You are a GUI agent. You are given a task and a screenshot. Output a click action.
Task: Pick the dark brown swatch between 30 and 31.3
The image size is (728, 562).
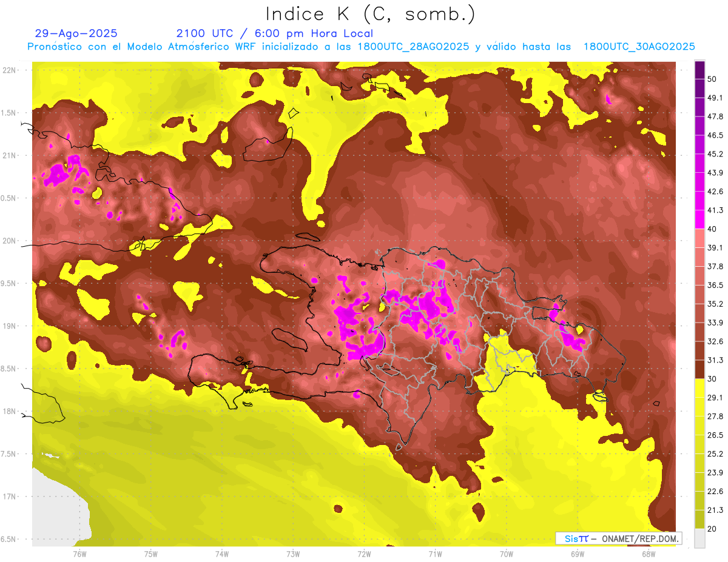tap(699, 369)
